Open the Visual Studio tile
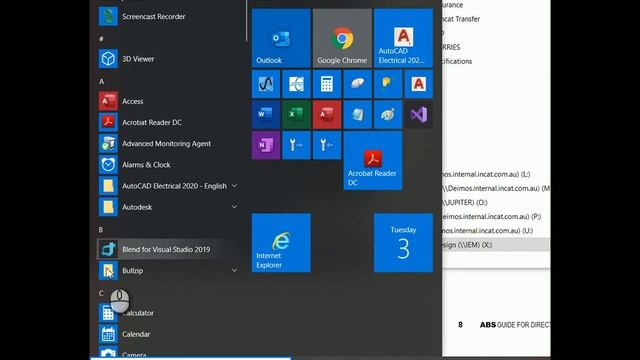Image resolution: width=640 pixels, height=360 pixels. (x=418, y=115)
